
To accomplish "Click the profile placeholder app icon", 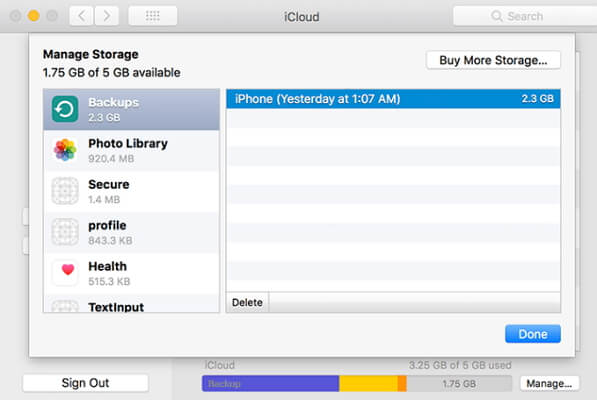I will coord(65,232).
